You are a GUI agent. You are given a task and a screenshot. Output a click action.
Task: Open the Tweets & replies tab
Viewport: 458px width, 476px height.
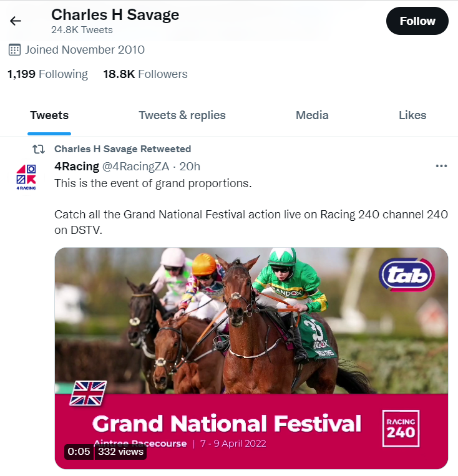182,115
